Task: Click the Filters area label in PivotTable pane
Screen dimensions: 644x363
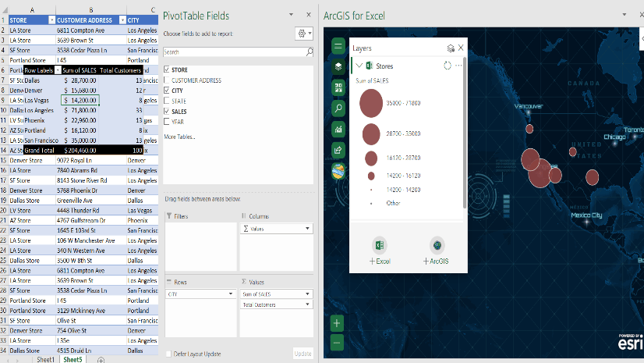Action: coord(181,216)
